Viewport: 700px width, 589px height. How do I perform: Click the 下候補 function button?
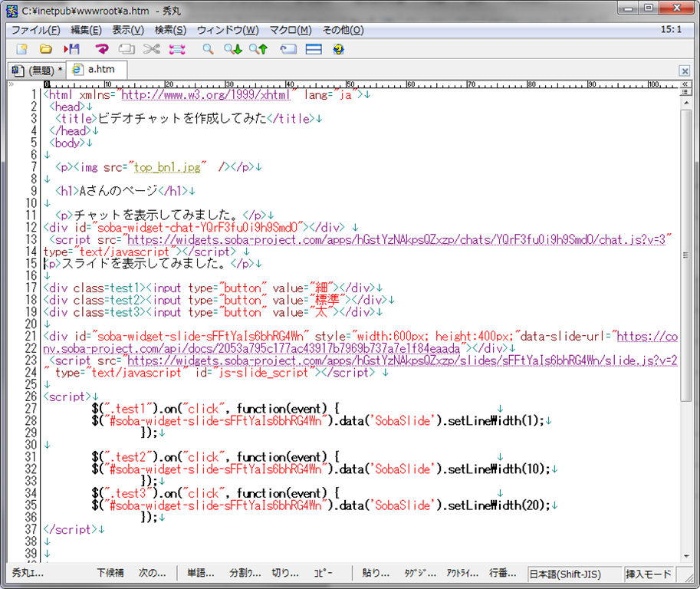click(110, 573)
